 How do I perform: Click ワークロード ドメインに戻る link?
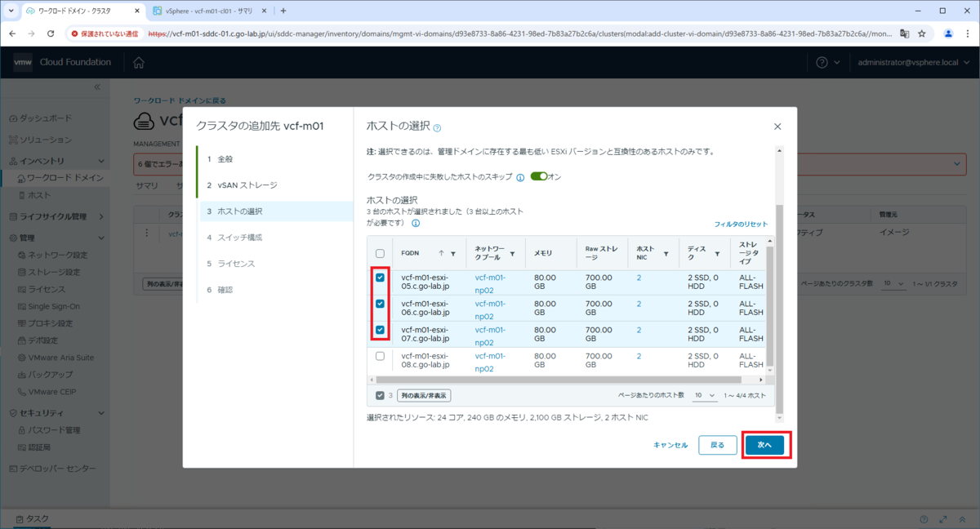(x=180, y=101)
